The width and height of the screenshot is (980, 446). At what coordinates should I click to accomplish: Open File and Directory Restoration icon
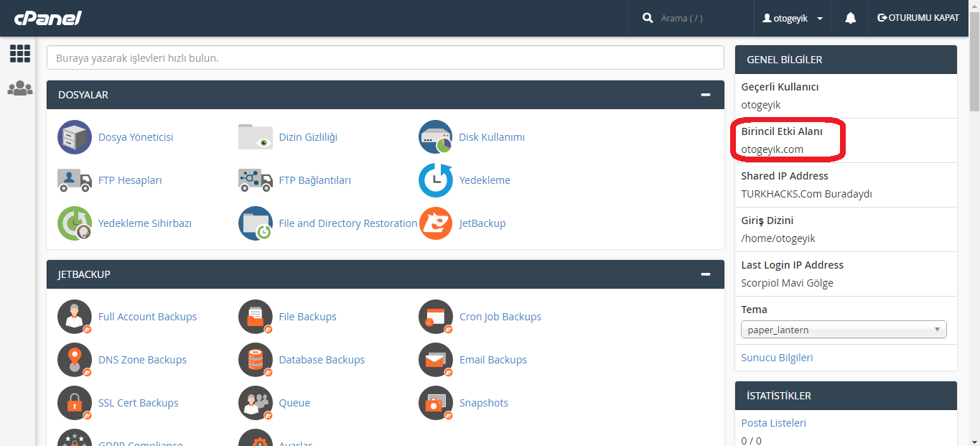point(256,223)
